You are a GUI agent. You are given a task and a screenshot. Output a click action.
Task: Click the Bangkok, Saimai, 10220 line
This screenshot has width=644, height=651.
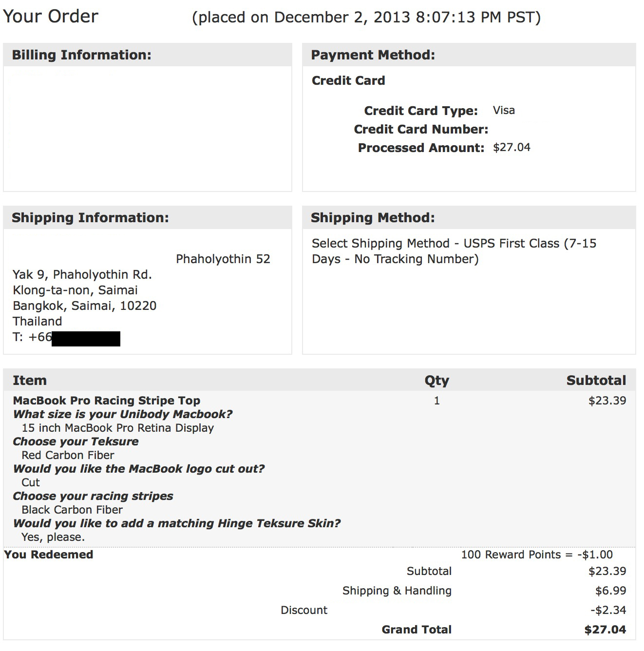tap(85, 306)
